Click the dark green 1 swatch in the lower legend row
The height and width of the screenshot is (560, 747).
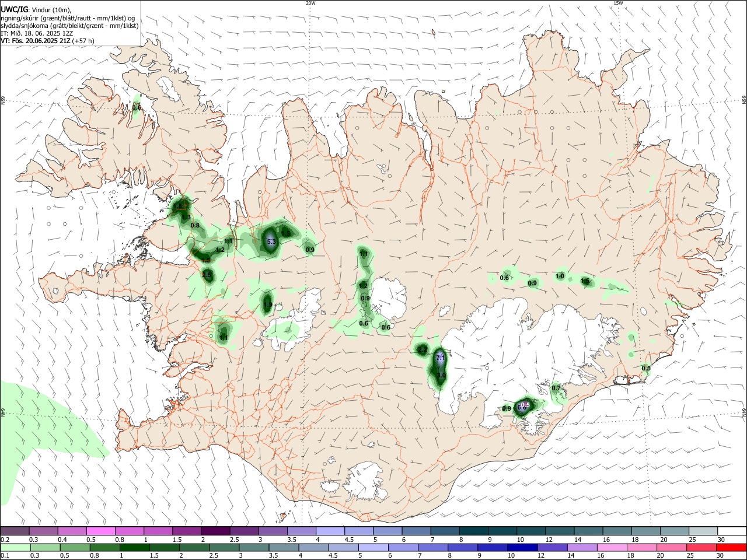134,548
